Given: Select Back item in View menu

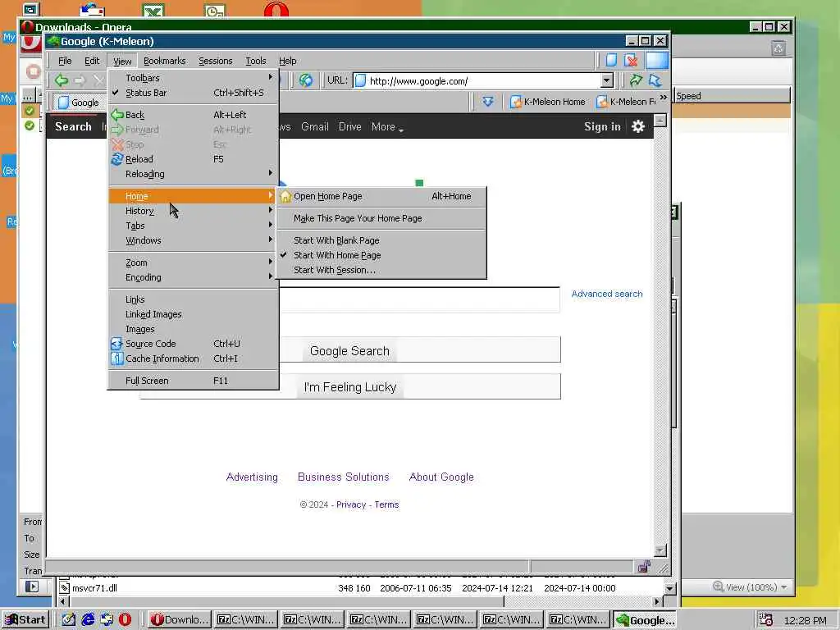Looking at the screenshot, I should pos(193,115).
